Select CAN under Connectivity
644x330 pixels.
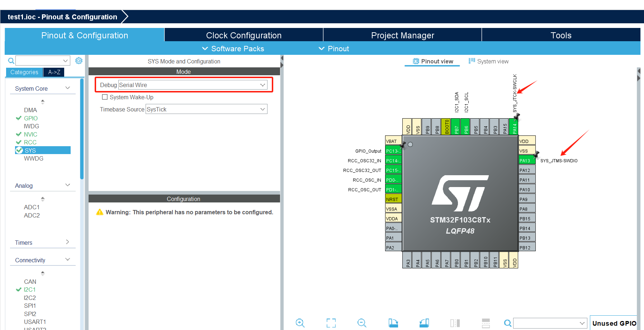30,282
